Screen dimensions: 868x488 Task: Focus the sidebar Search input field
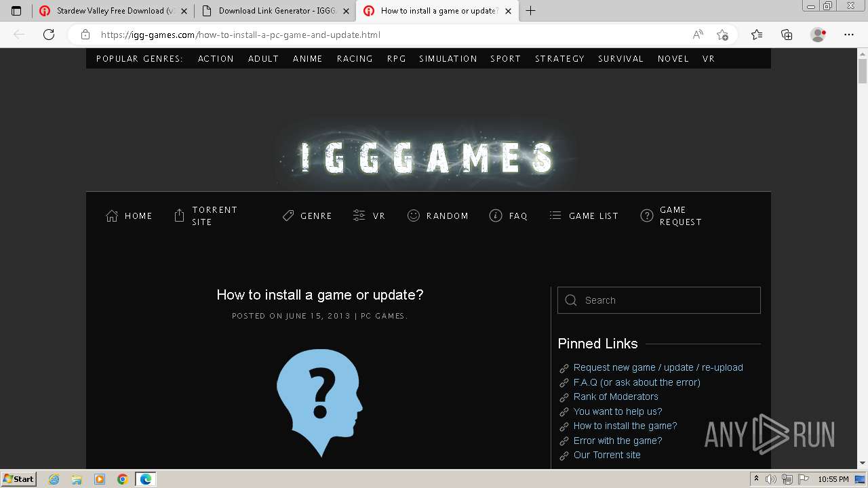(x=658, y=300)
